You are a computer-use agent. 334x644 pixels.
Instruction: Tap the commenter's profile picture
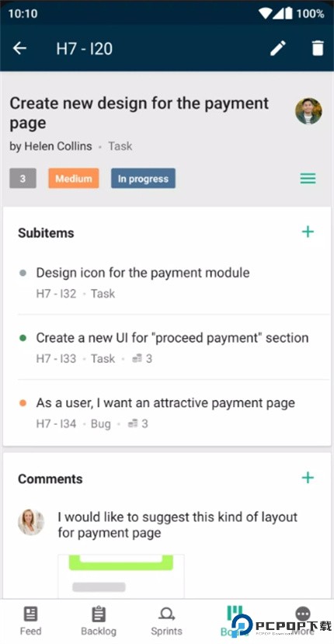click(x=31, y=523)
